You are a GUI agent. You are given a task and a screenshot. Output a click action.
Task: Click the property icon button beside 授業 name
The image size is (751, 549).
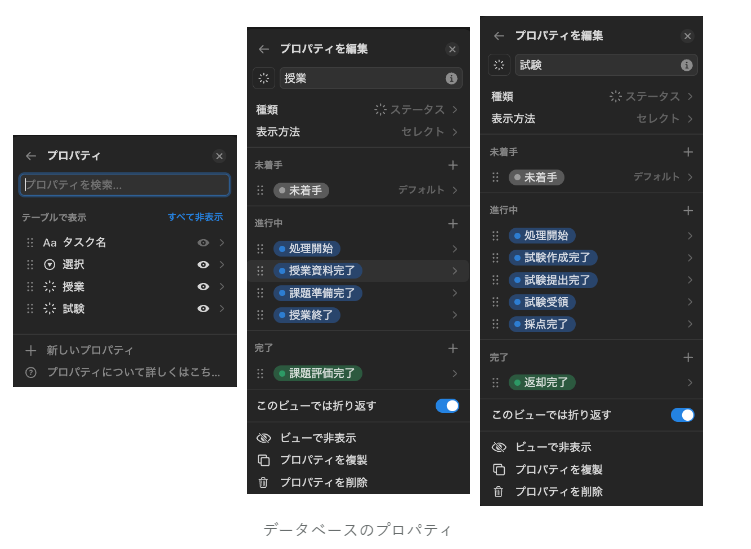[x=264, y=79]
